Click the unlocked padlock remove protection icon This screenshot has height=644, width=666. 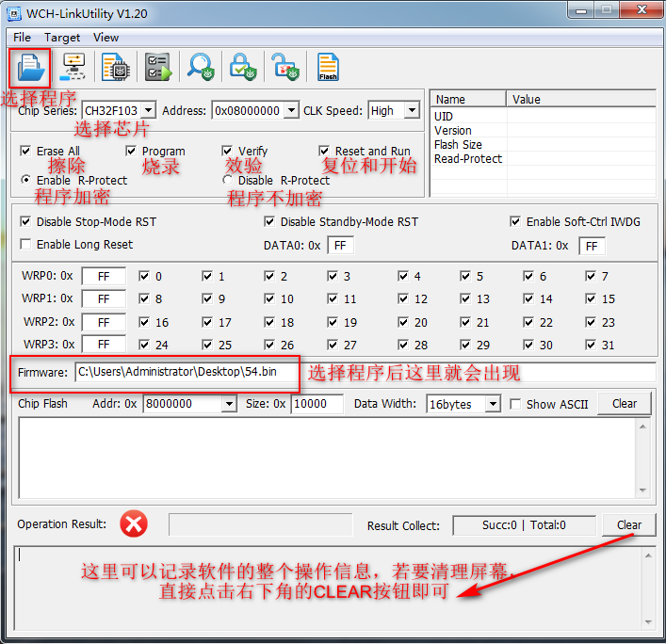tap(285, 67)
